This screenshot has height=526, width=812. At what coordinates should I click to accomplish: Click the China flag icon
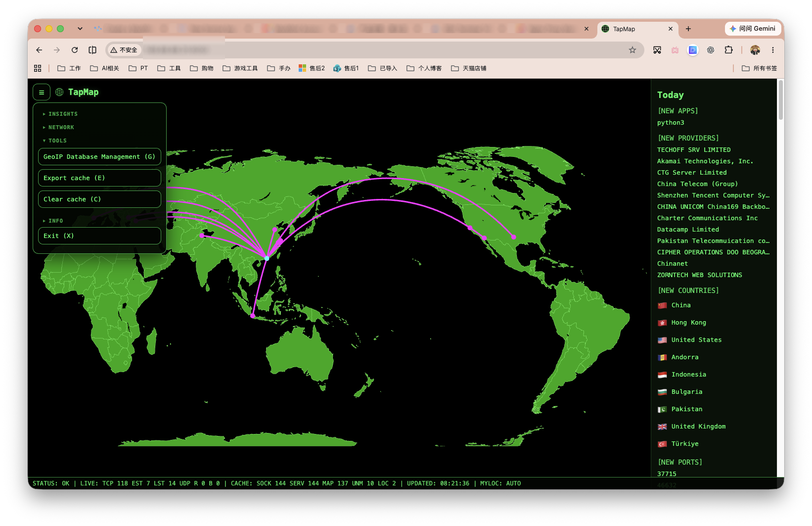tap(662, 306)
